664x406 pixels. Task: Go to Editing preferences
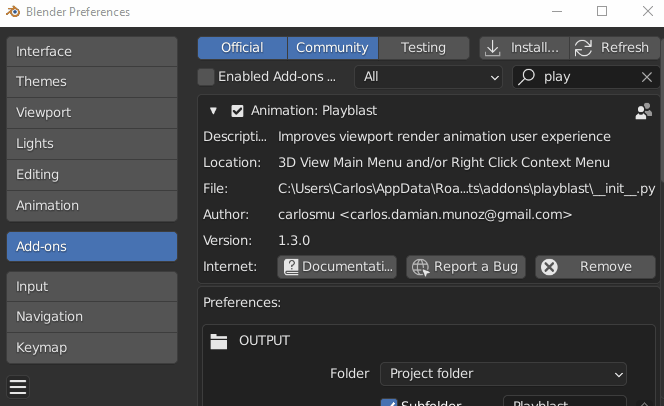(x=92, y=174)
